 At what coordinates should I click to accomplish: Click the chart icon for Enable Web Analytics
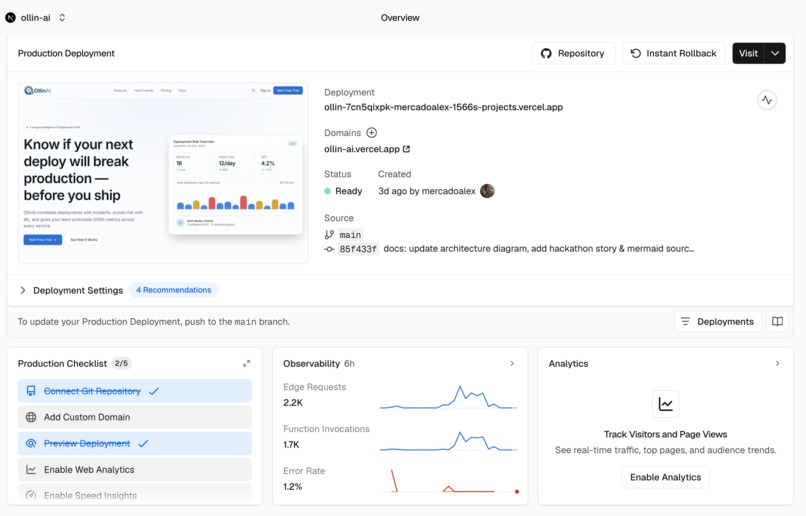coord(31,470)
